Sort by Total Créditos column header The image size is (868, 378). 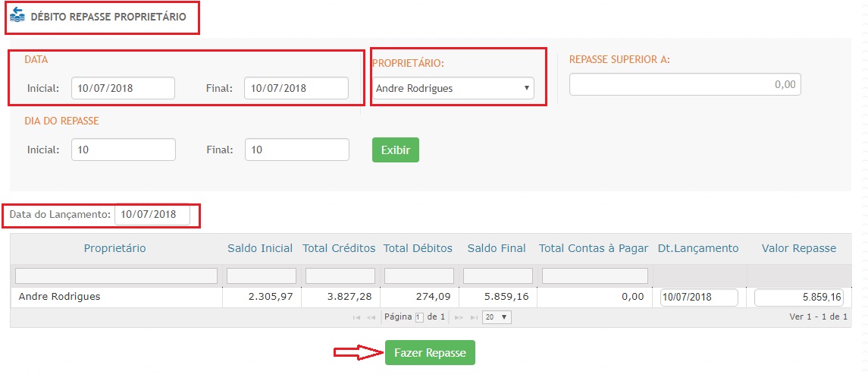[x=339, y=248]
